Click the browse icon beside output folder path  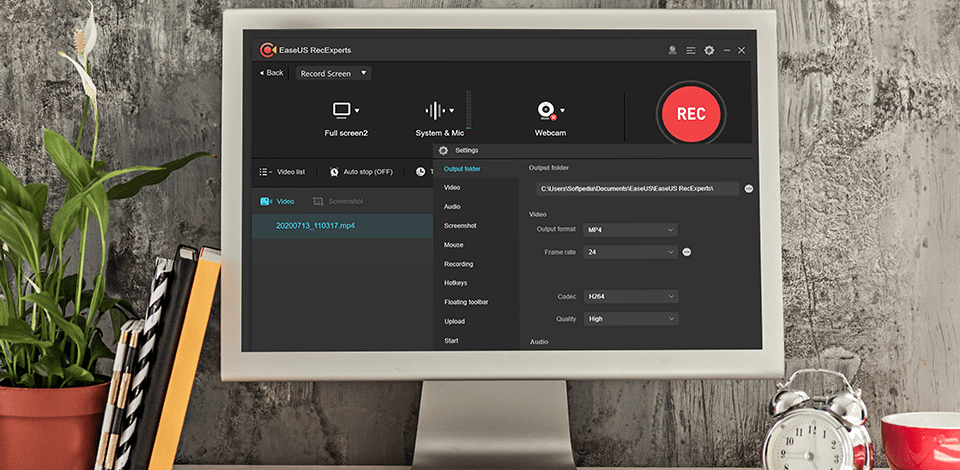tap(749, 188)
